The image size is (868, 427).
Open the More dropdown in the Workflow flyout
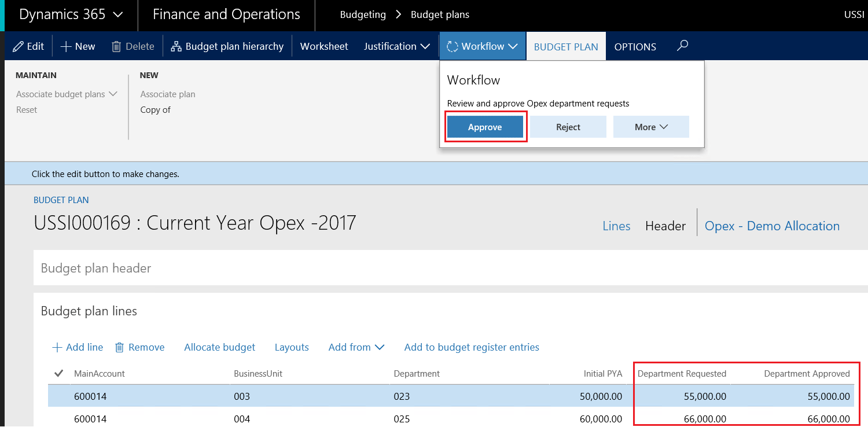[651, 127]
